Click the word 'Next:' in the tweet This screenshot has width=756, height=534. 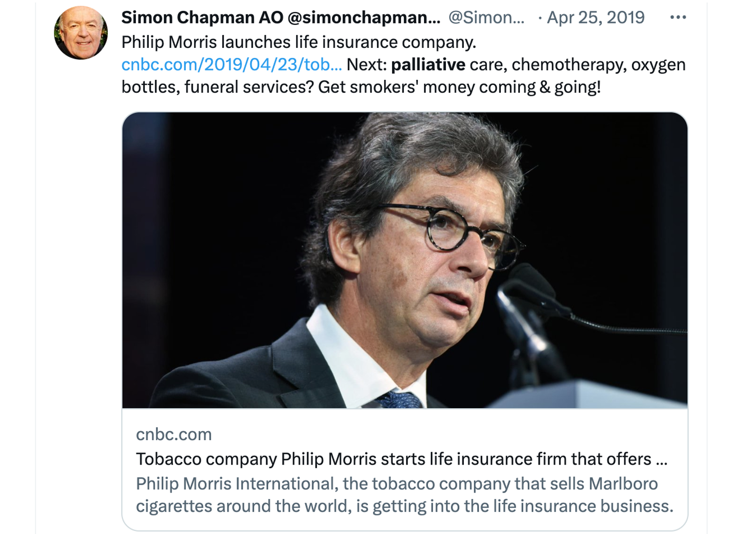[x=367, y=64]
